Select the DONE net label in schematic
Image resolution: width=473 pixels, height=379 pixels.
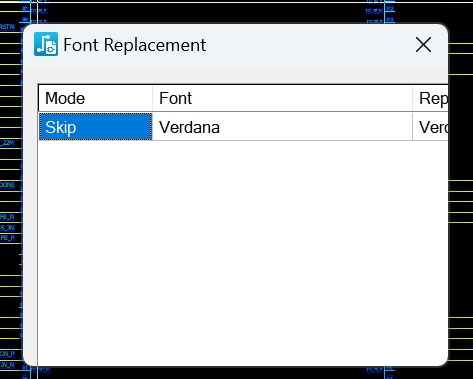tap(7, 185)
